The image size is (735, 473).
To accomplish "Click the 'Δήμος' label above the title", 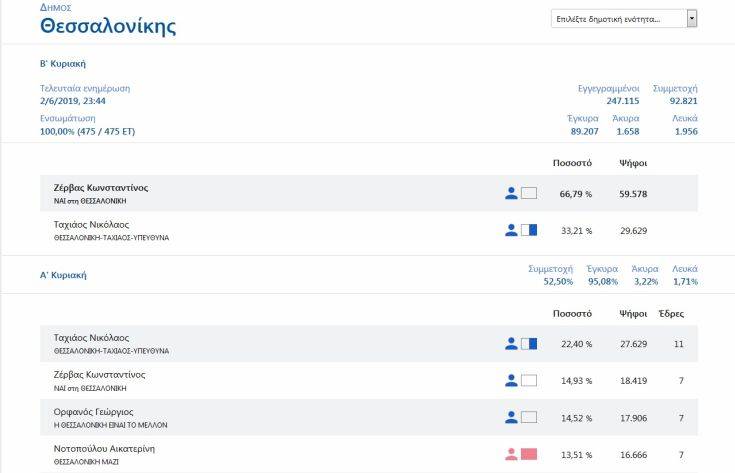I will pos(55,8).
